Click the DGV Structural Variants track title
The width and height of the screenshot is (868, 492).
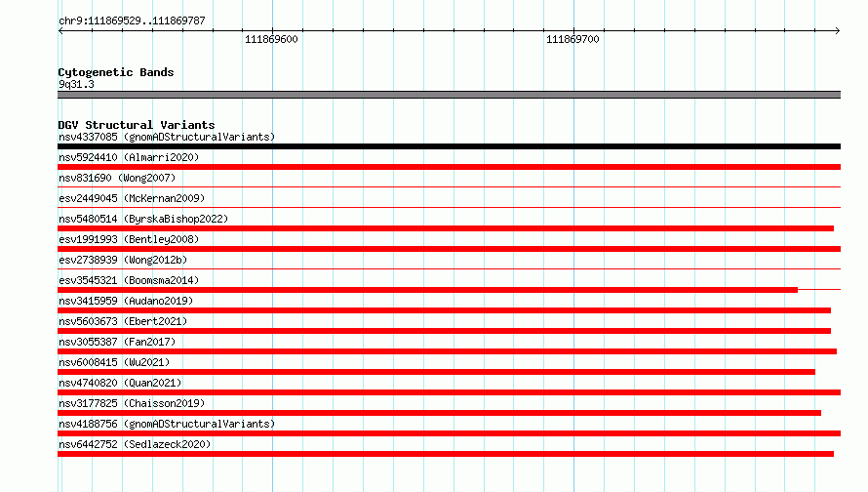(137, 125)
